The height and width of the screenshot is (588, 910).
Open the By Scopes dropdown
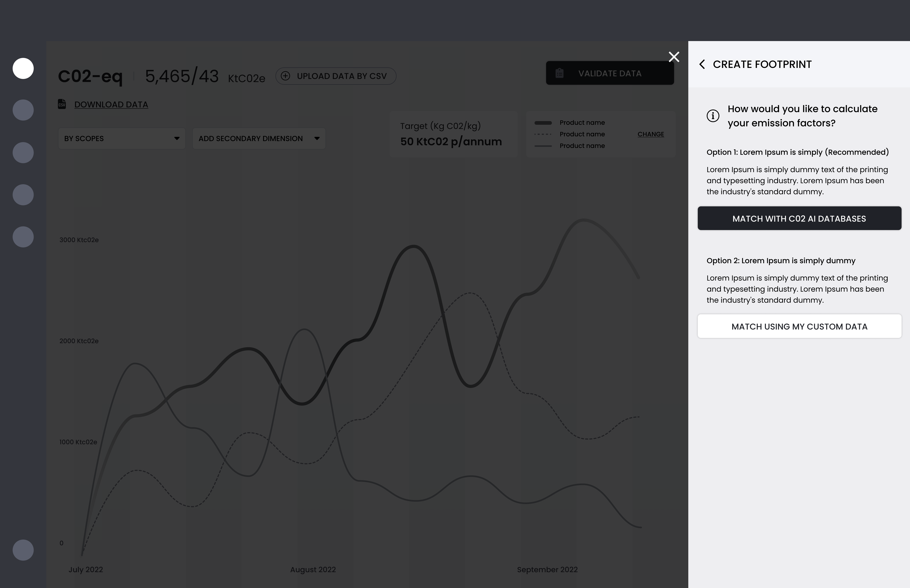coord(121,139)
